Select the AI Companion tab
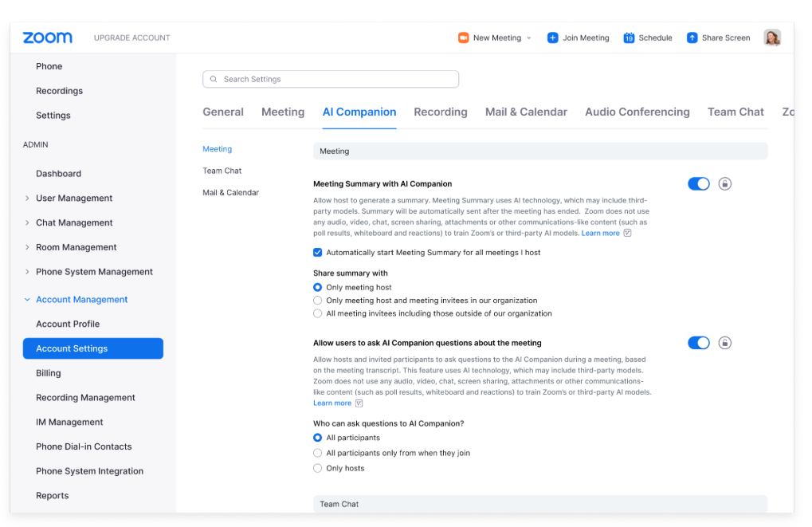812x527 pixels. click(x=359, y=112)
